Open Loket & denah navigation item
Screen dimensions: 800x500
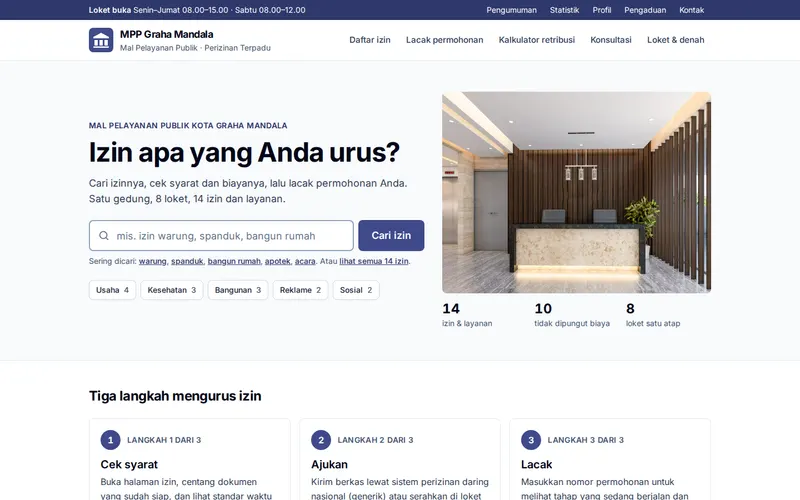pos(676,40)
